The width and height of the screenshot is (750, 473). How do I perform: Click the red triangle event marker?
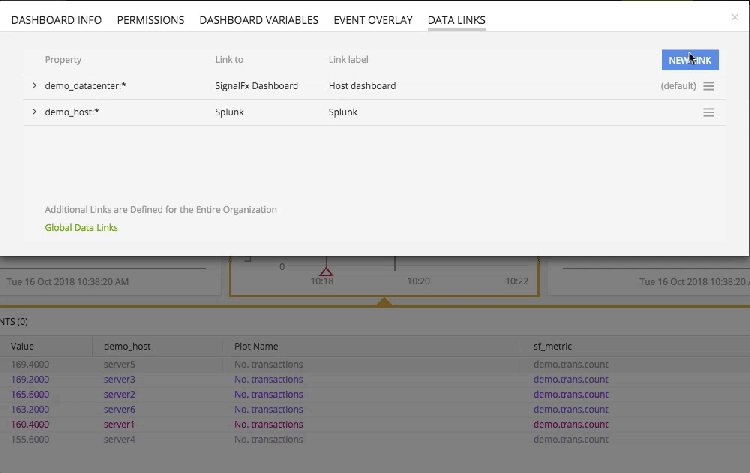click(325, 272)
